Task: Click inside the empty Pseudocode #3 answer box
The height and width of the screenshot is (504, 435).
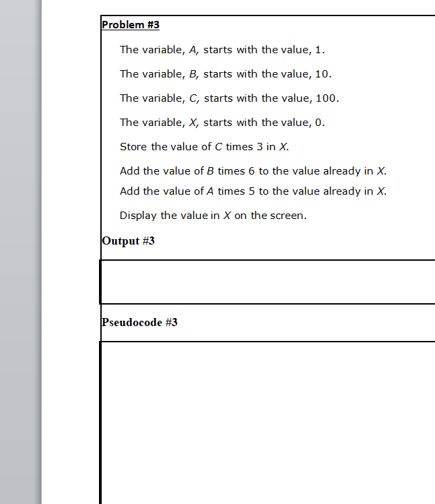Action: click(x=268, y=423)
